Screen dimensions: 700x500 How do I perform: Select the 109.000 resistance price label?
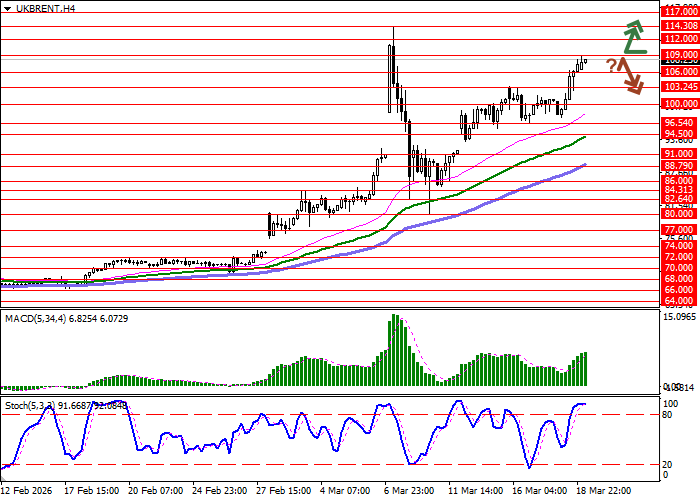[x=679, y=54]
